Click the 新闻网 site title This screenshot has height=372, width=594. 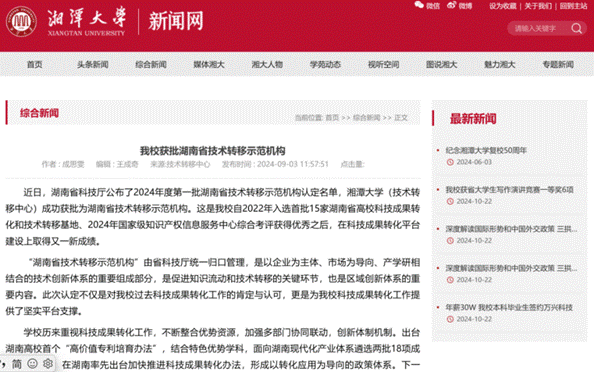pos(176,21)
